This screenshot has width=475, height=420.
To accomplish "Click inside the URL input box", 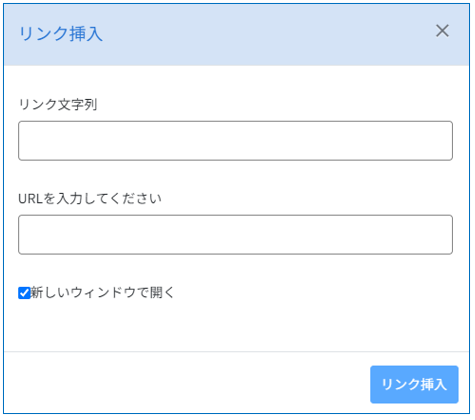I will click(235, 235).
